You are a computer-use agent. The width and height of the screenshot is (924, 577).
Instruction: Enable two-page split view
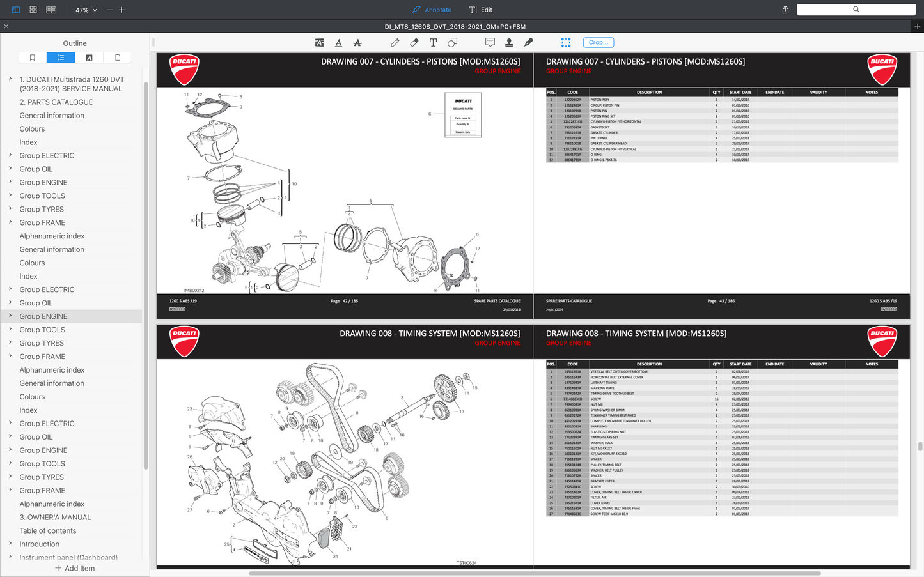click(x=51, y=9)
